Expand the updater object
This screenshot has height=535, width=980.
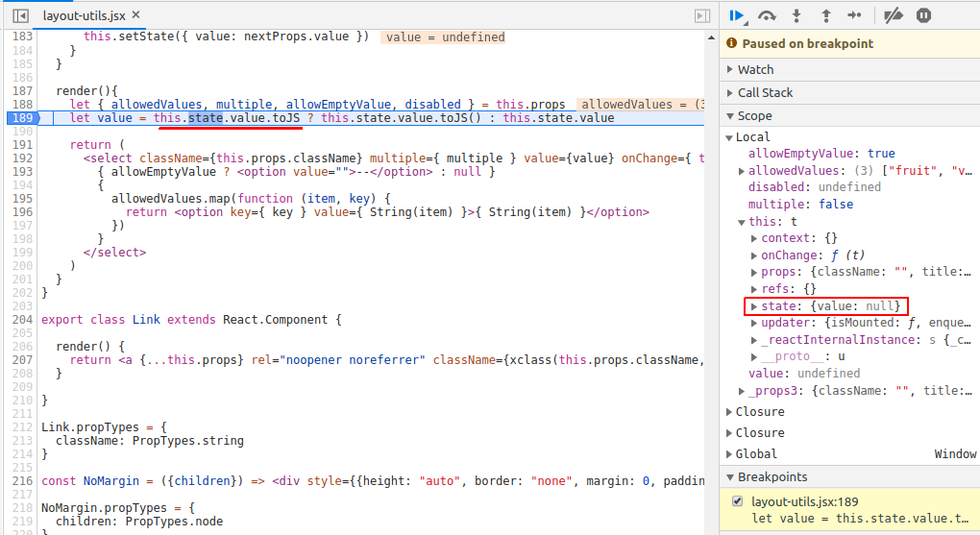pos(754,323)
